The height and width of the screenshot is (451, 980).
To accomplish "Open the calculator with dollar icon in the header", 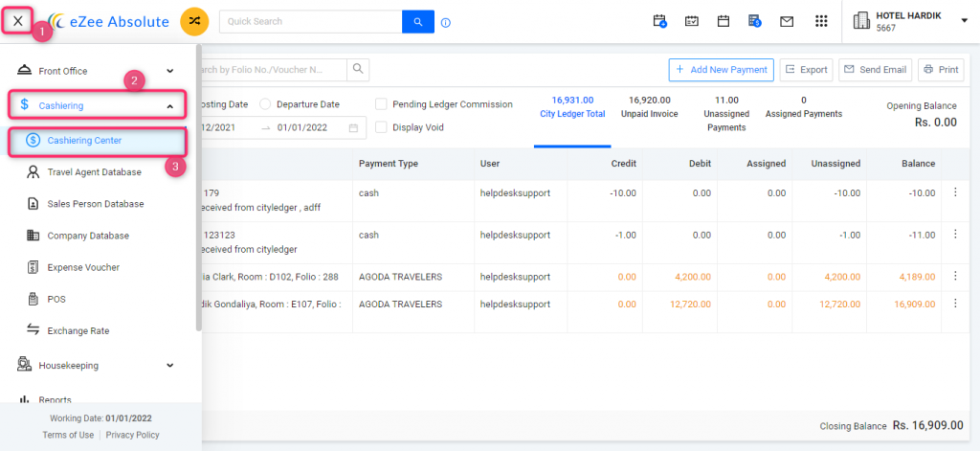I will [x=754, y=21].
